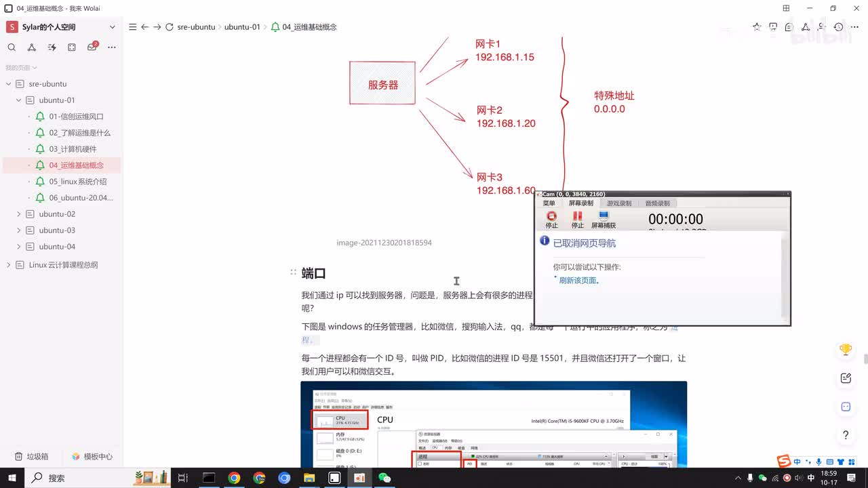Open the Sylar的个人空间 workspace dropdown
The height and width of the screenshot is (488, 868).
[x=113, y=27]
